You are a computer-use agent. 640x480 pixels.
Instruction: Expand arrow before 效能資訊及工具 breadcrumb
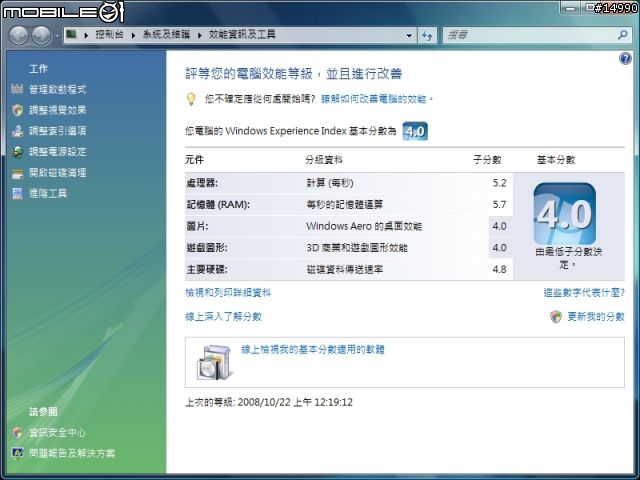click(x=200, y=35)
